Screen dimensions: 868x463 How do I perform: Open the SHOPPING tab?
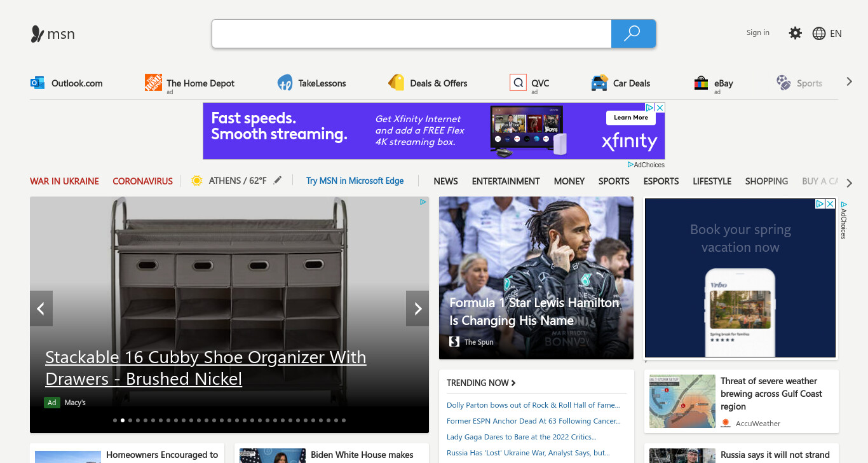point(766,181)
